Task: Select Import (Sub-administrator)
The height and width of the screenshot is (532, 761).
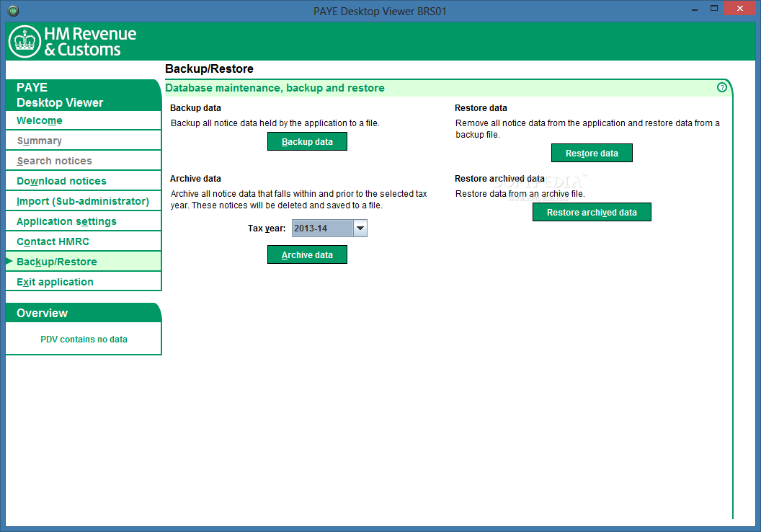Action: pos(84,201)
